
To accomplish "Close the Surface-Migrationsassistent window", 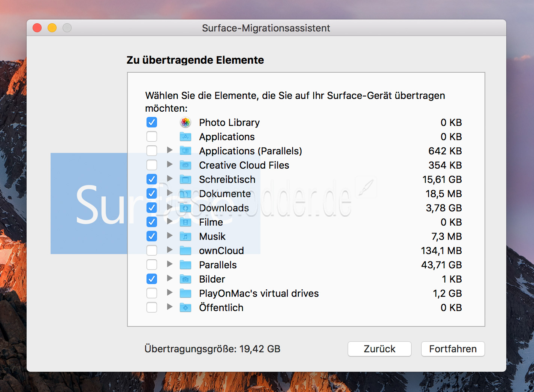I will tap(37, 28).
